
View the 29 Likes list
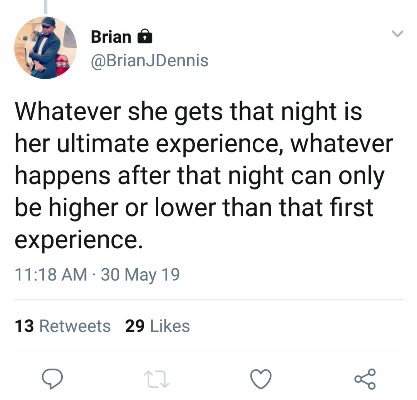[157, 326]
